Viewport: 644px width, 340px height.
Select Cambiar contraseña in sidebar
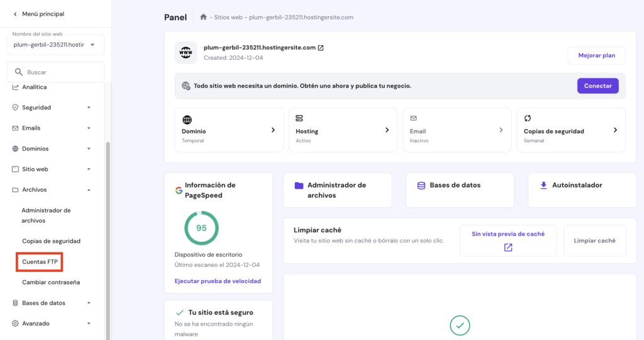(51, 282)
